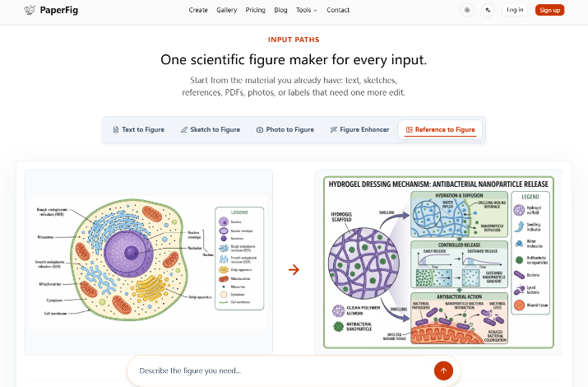Open the cell diagram reference thumbnail
This screenshot has width=588, height=387.
click(x=149, y=263)
